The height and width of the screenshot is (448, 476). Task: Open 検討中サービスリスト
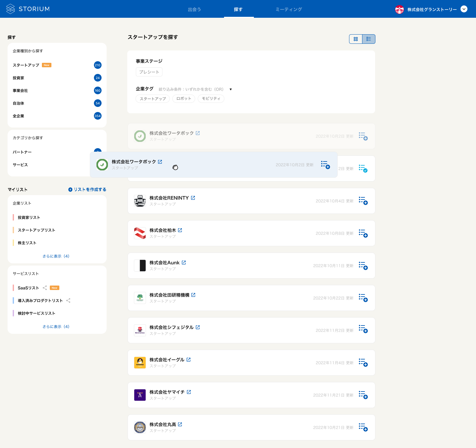click(x=36, y=313)
